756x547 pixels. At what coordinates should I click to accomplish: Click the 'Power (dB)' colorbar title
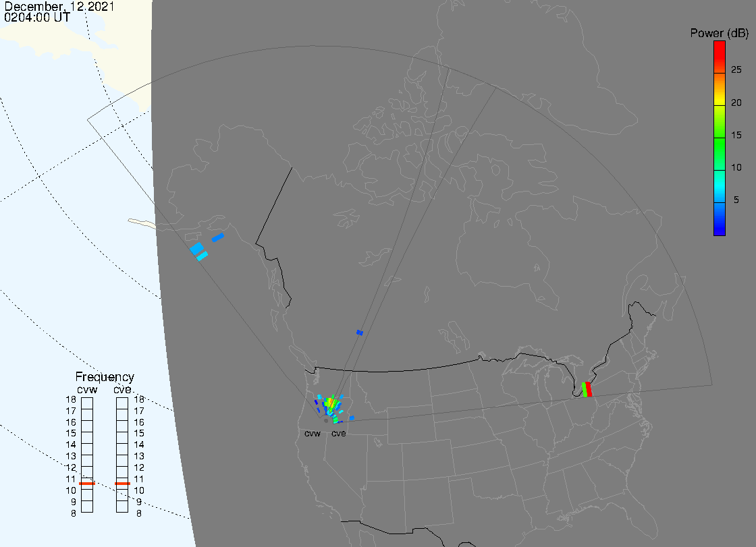pos(719,33)
